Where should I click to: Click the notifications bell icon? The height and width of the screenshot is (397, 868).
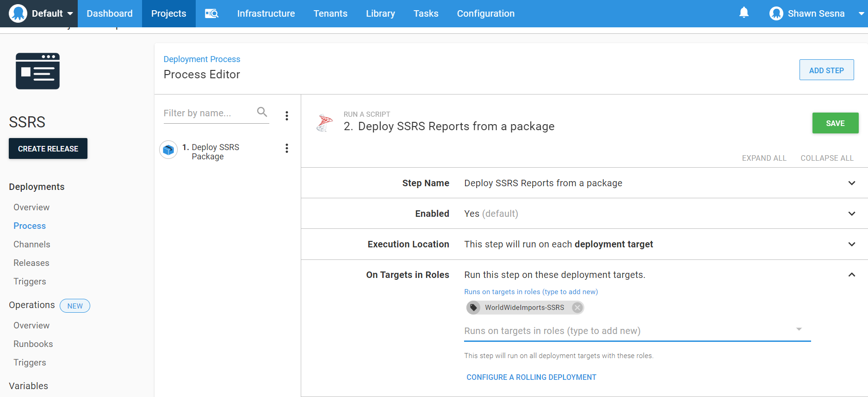tap(744, 13)
